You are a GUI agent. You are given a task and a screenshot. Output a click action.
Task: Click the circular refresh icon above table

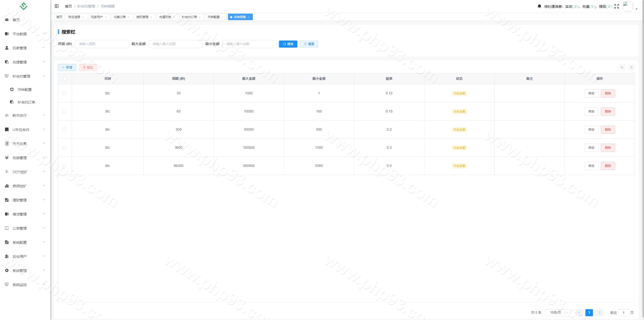(631, 67)
